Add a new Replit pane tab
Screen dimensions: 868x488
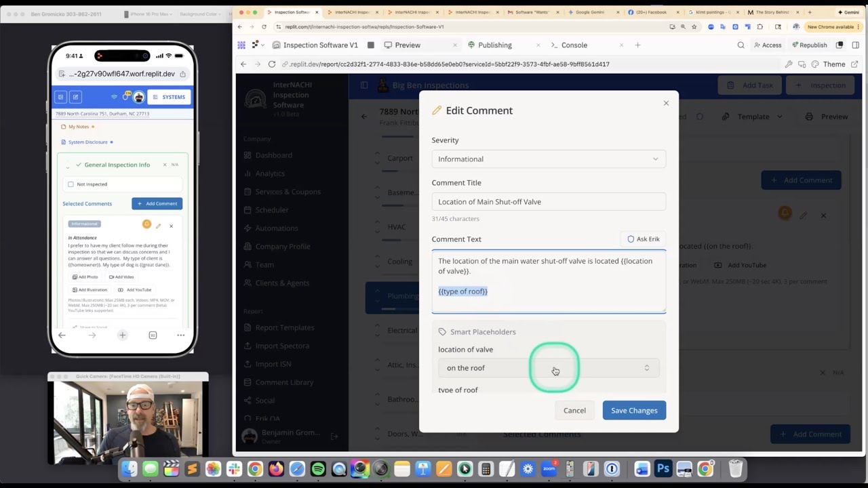pyautogui.click(x=637, y=45)
